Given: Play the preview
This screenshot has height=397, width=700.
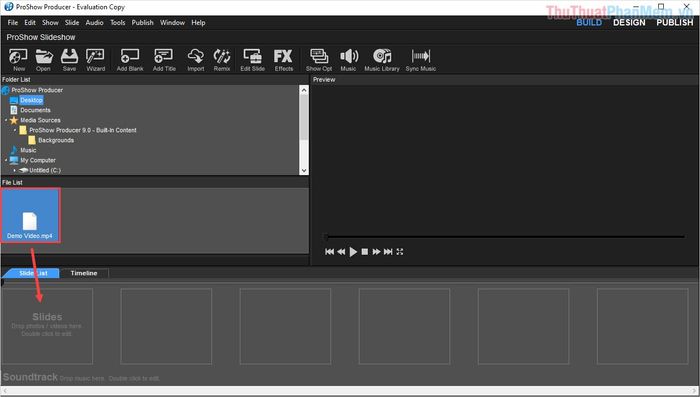Looking at the screenshot, I should tap(353, 252).
